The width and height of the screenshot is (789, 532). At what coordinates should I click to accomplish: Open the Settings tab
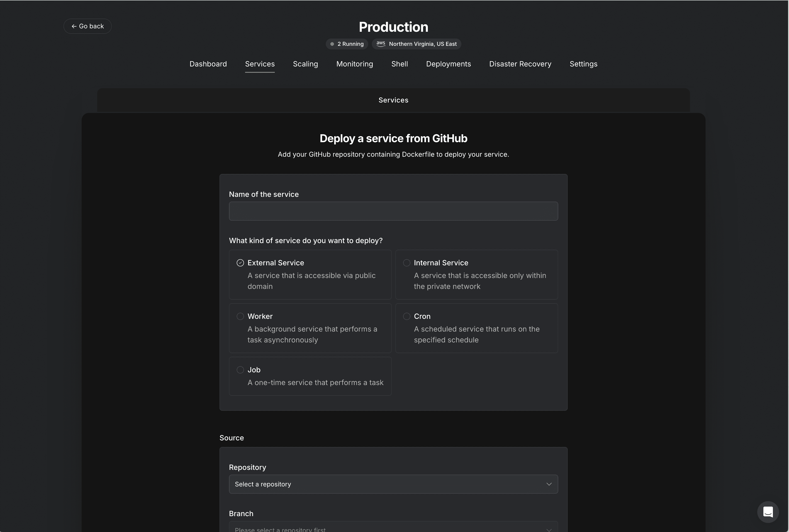coord(583,64)
